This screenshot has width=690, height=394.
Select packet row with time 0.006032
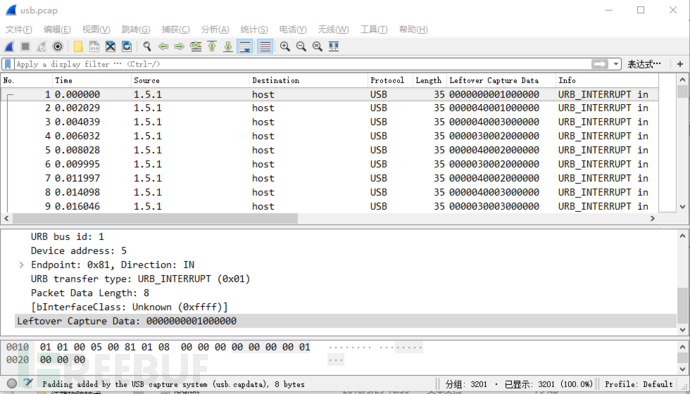[x=329, y=136]
